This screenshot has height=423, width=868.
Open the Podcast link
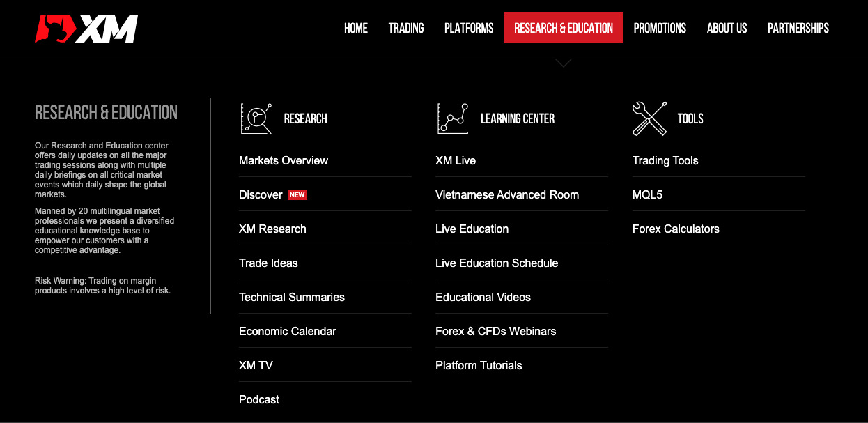pyautogui.click(x=259, y=400)
